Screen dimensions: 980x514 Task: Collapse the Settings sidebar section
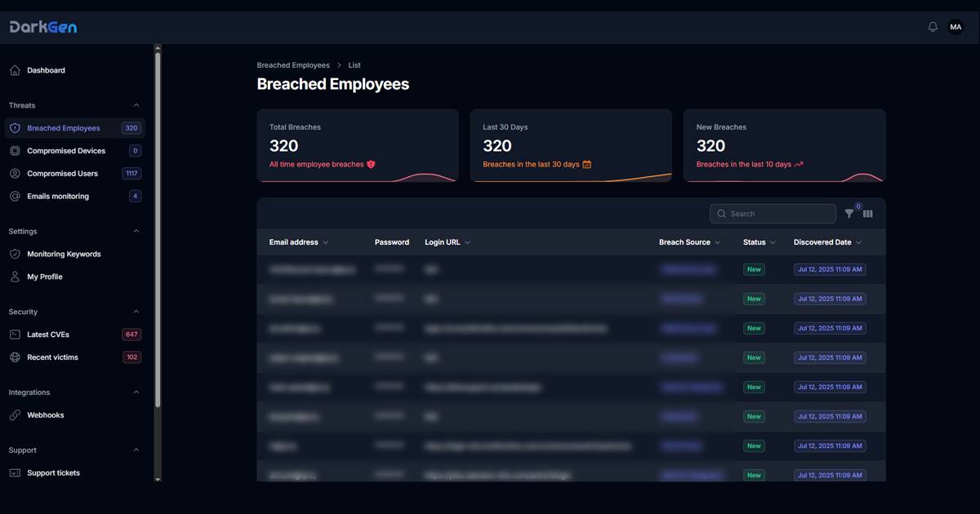(136, 232)
